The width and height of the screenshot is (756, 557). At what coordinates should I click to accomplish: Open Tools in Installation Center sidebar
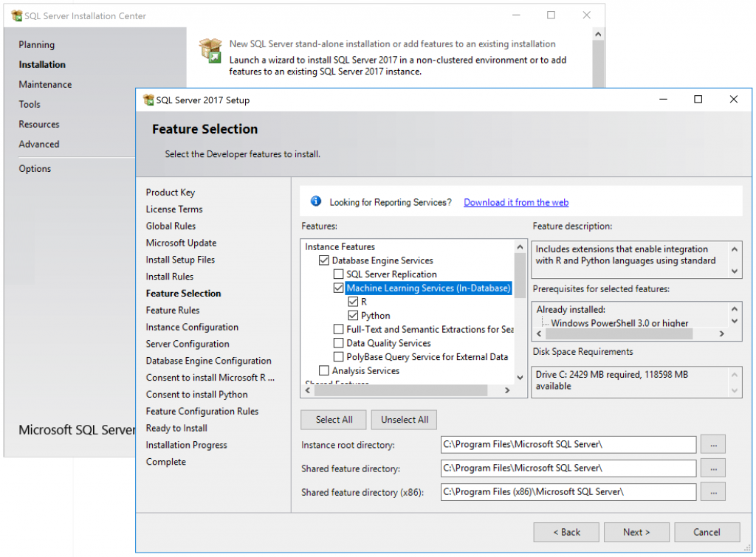(30, 104)
